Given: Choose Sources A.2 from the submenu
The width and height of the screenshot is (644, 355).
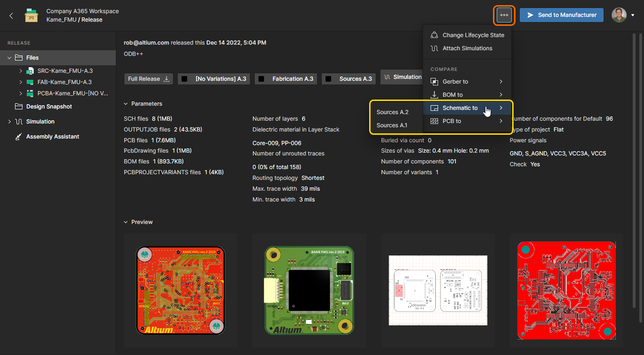Looking at the screenshot, I should pyautogui.click(x=393, y=112).
